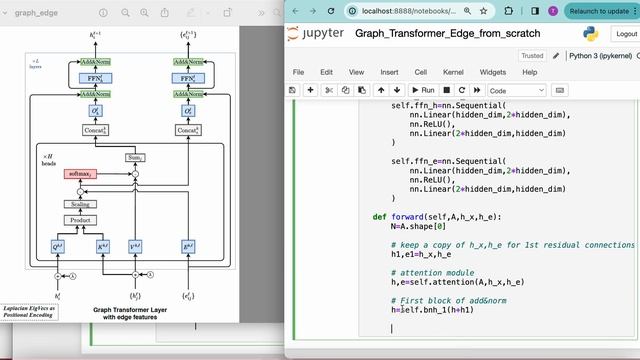Viewport: 640px width, 360px height.
Task: Toggle the Chrome side panel
Action: tap(535, 11)
